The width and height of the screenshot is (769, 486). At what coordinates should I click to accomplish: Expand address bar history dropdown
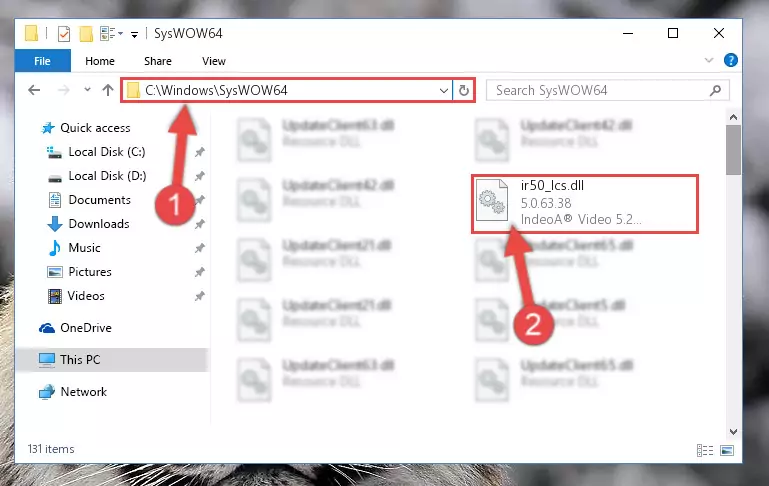[x=443, y=90]
